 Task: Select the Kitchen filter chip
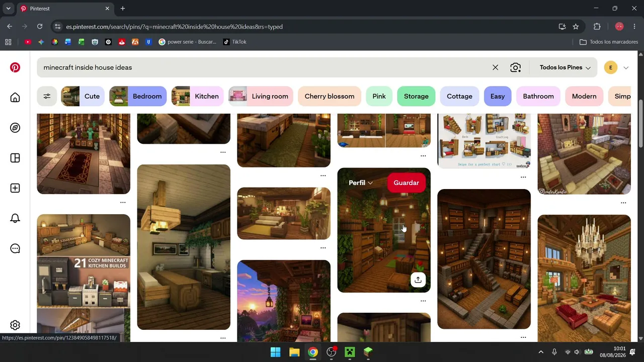(x=197, y=96)
